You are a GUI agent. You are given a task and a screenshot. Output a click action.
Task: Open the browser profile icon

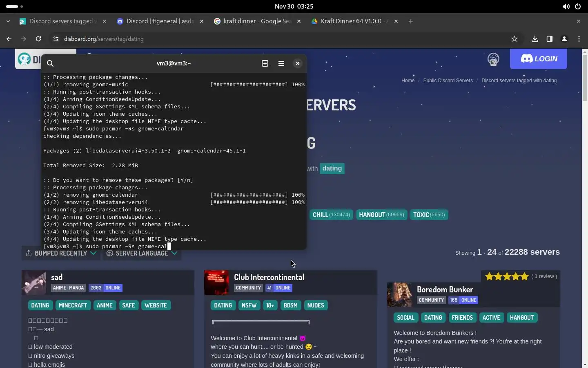click(x=564, y=39)
